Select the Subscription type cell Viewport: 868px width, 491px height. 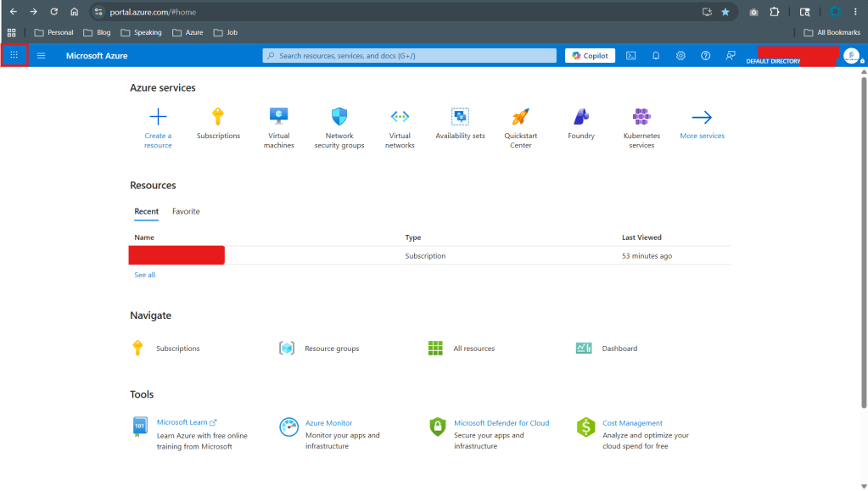click(x=425, y=256)
